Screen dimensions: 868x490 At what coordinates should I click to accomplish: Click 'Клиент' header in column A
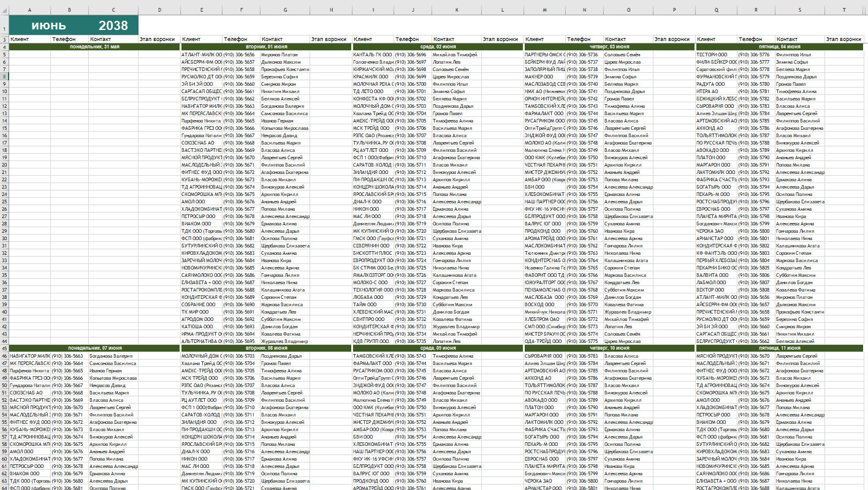pos(29,39)
